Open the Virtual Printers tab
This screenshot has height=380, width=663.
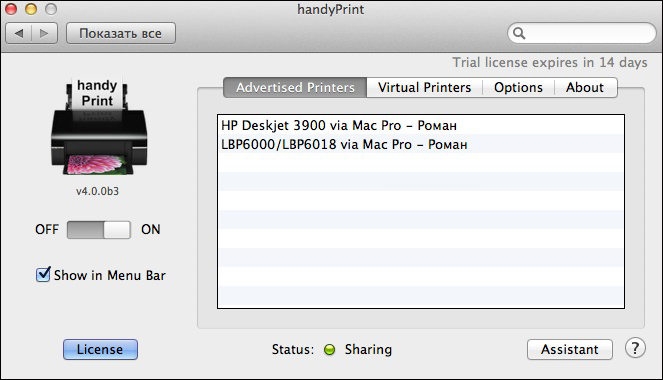tap(425, 87)
